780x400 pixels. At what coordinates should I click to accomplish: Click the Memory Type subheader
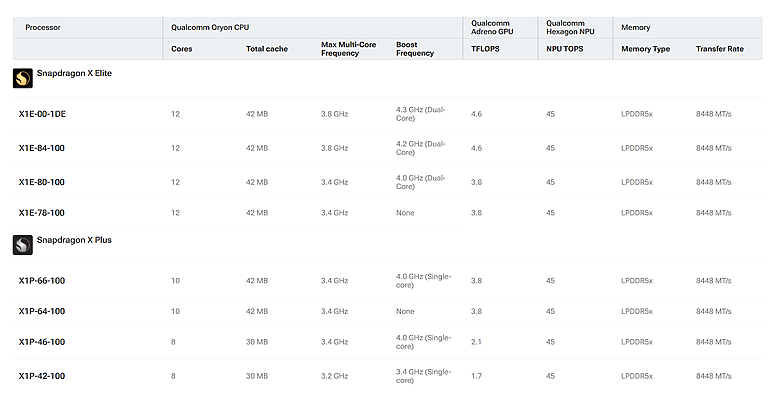point(646,49)
